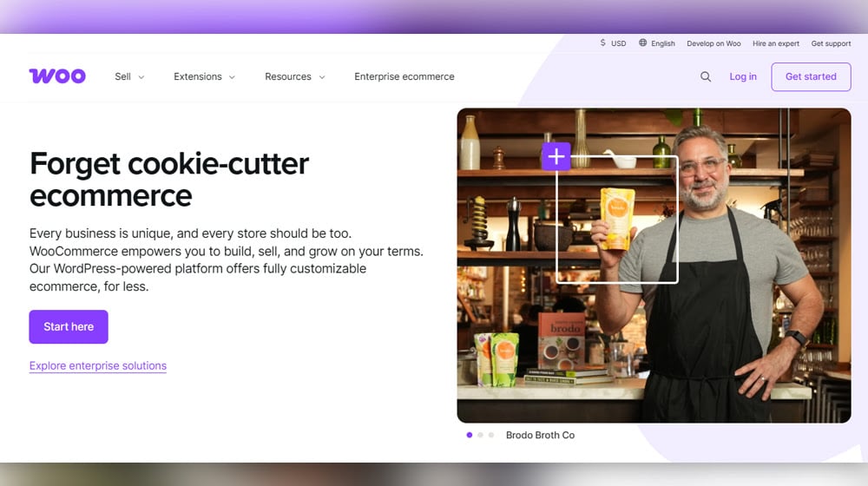Click the Forget cookie-cutter ecommerce heading
This screenshot has width=868, height=486.
click(x=169, y=180)
